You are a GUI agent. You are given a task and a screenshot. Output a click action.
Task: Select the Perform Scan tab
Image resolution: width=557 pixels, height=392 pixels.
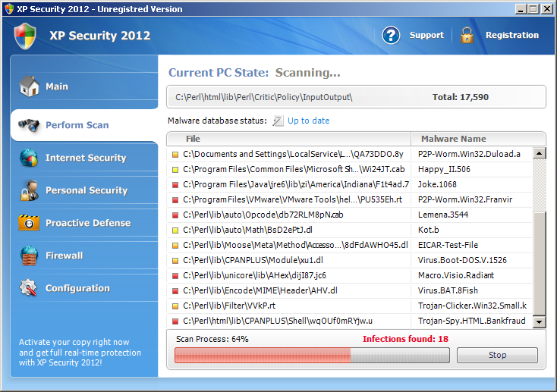pos(84,125)
